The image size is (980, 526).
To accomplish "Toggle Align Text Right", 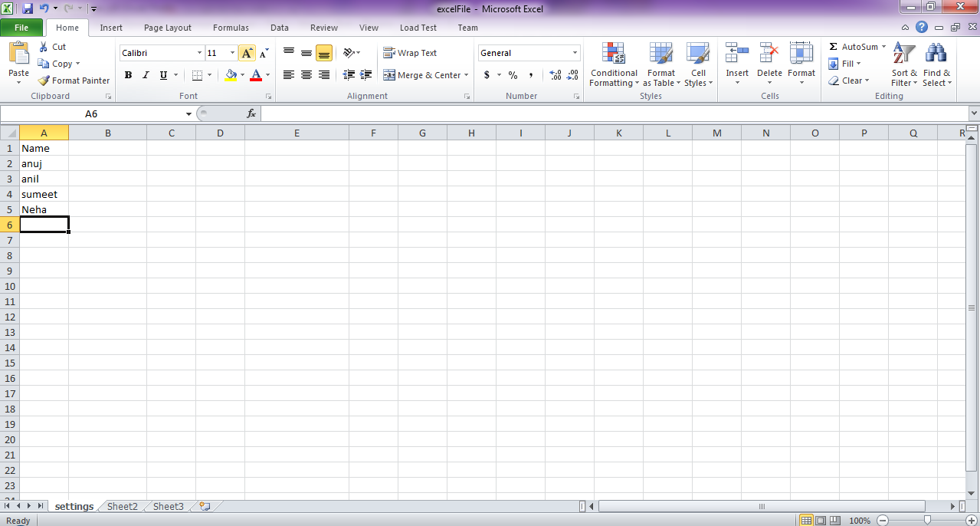I will [324, 75].
